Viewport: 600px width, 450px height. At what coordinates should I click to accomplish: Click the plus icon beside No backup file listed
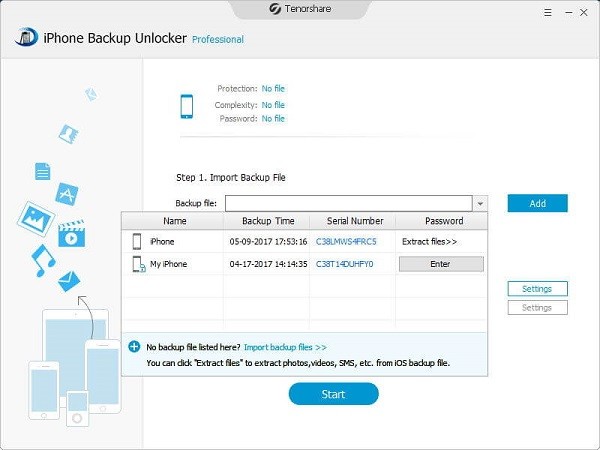[x=134, y=347]
